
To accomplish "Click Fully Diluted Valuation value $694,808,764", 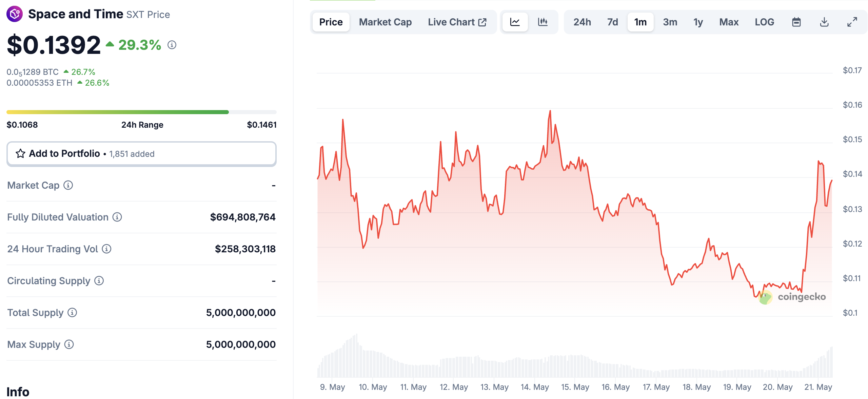I will pos(243,217).
